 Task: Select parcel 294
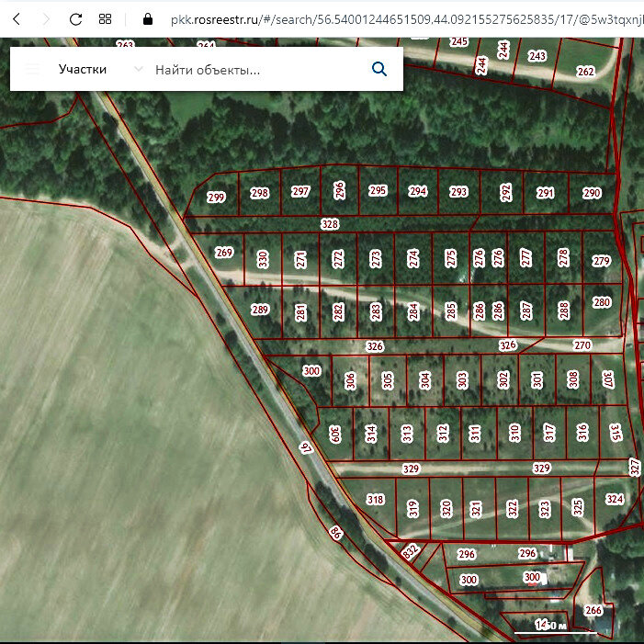coord(418,191)
